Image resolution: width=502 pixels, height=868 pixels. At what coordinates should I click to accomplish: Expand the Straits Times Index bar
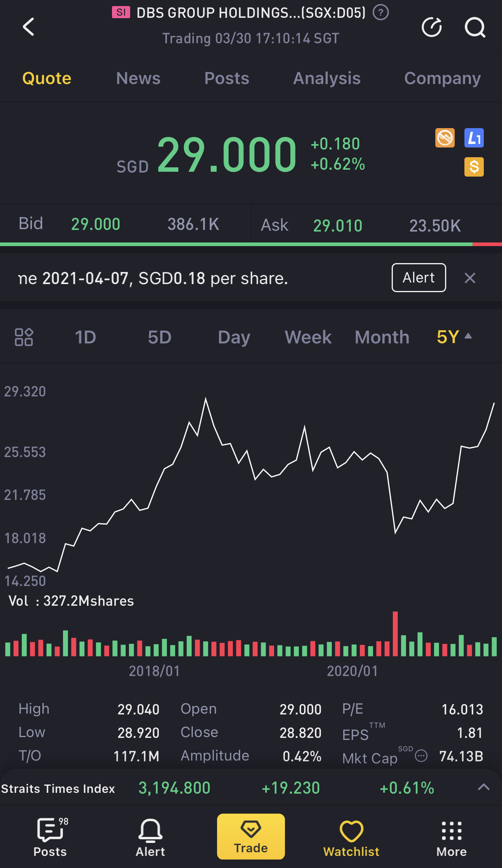[483, 787]
